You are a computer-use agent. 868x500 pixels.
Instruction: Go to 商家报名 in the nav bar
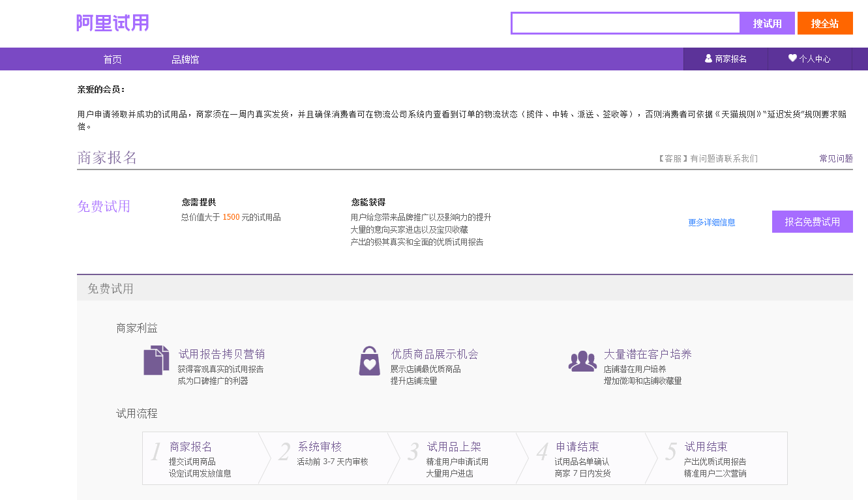pyautogui.click(x=726, y=59)
